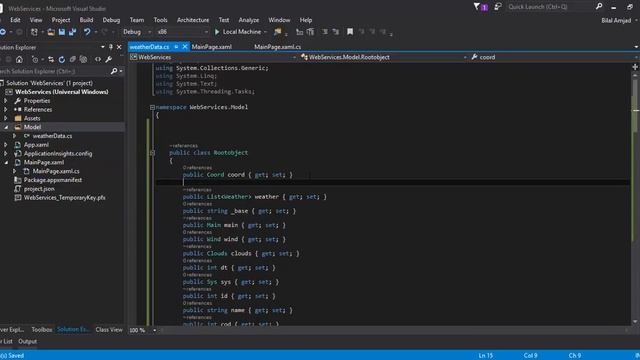
Task: Click the Quick Launch search magnifier icon
Action: point(599,7)
